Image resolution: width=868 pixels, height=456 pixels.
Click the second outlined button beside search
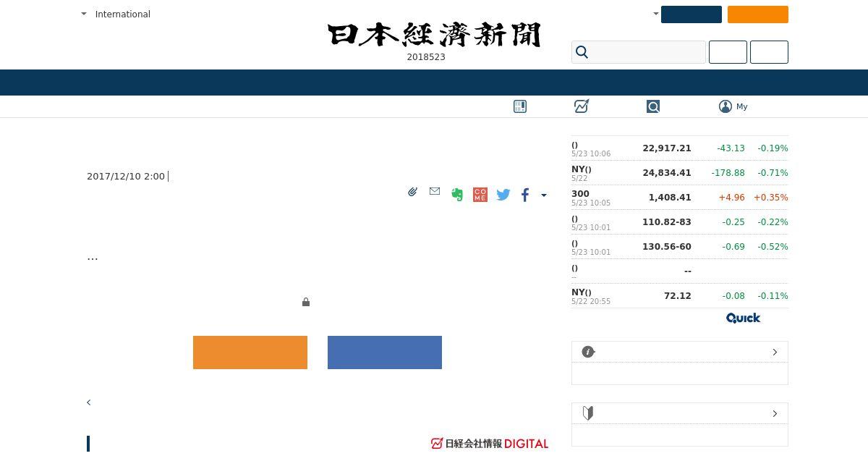[769, 52]
